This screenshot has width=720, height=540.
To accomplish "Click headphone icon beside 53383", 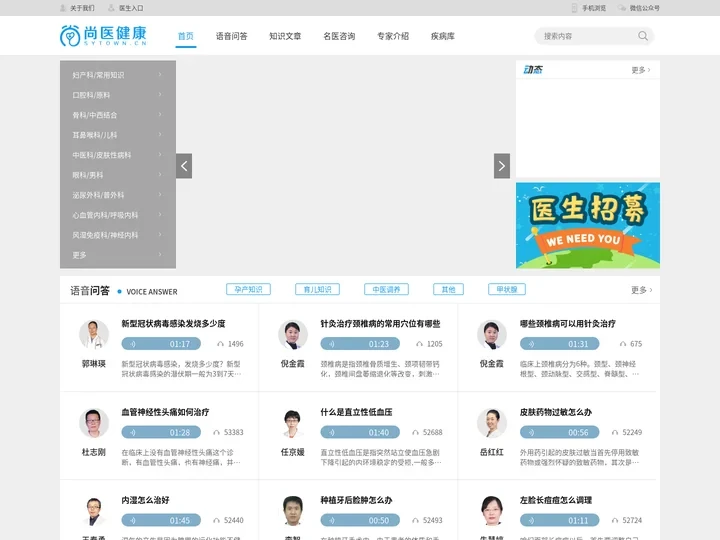I will pos(216,433).
